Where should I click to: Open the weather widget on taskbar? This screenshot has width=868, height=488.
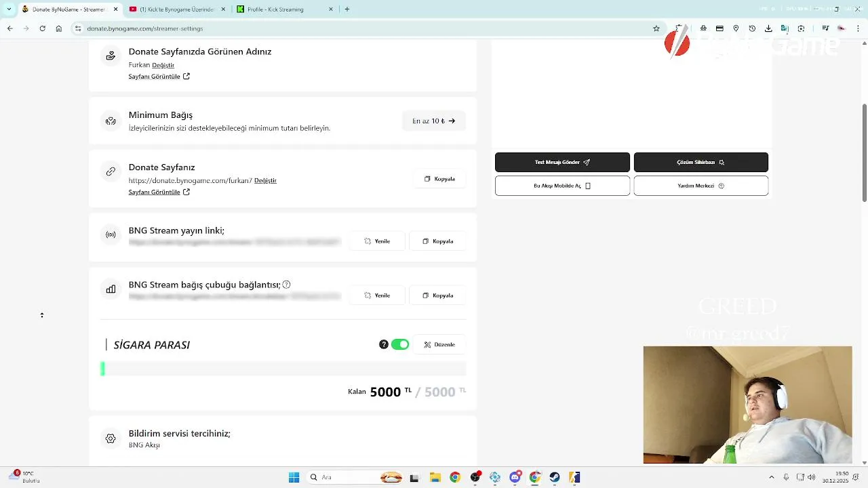(x=26, y=476)
